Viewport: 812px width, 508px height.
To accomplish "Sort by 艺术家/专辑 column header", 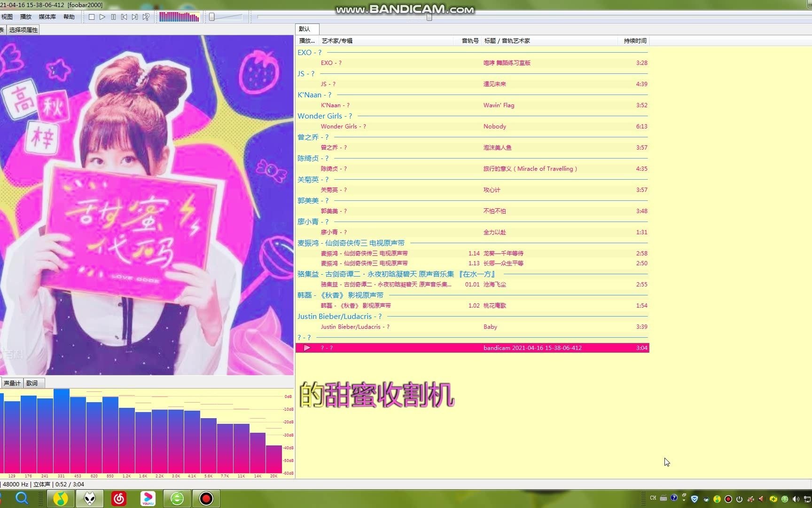I will click(x=385, y=41).
